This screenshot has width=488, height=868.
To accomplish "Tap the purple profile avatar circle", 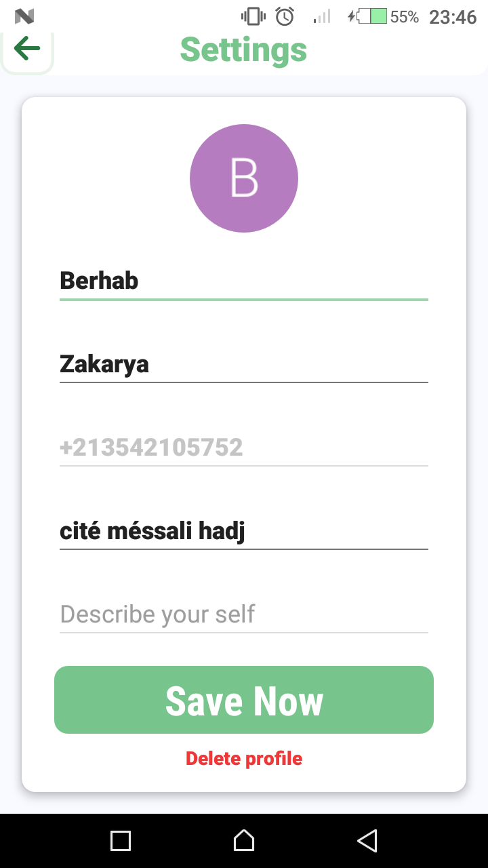I will (244, 178).
